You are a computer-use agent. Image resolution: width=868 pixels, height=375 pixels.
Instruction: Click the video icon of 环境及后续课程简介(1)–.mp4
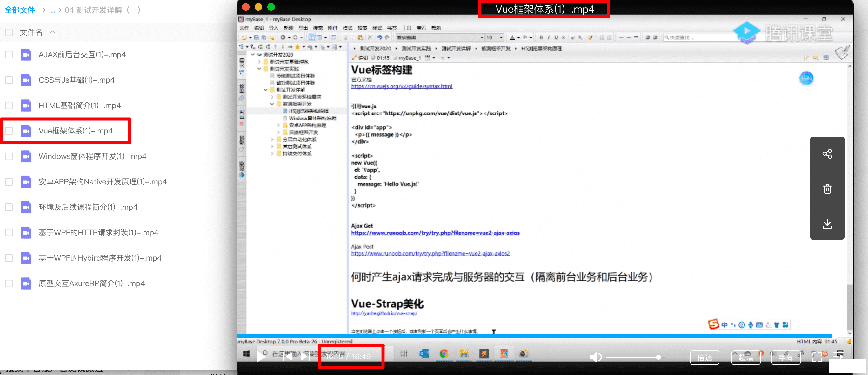(26, 207)
